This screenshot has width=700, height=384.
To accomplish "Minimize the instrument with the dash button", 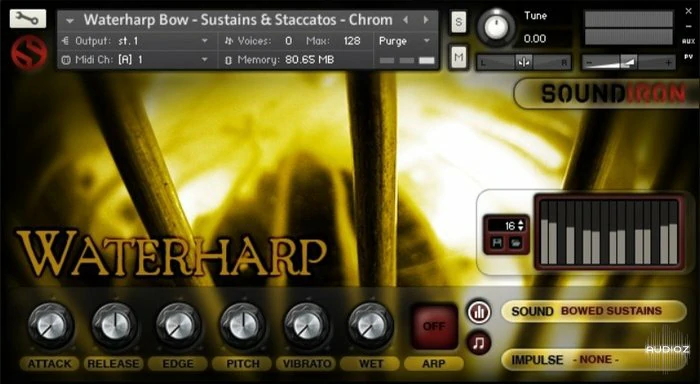I will [688, 26].
